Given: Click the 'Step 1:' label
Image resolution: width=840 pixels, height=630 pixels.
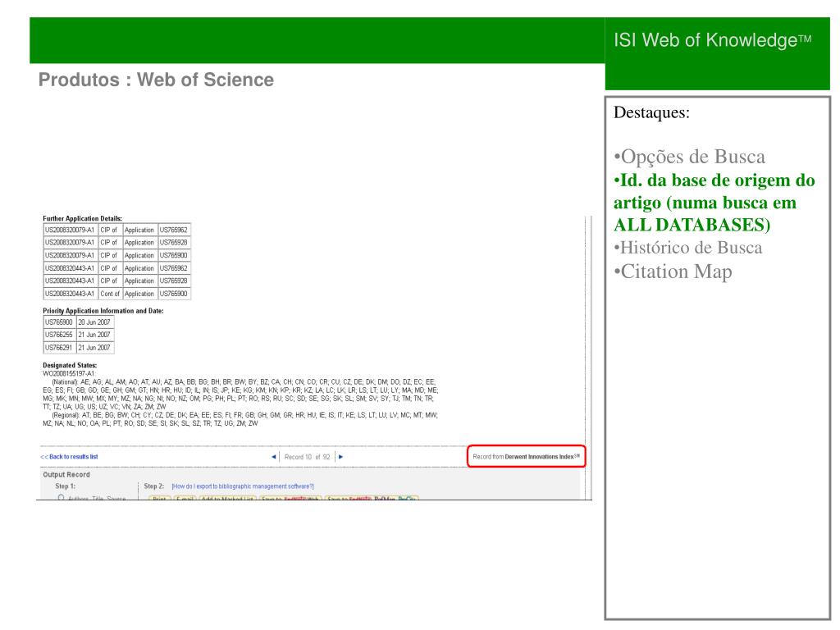Looking at the screenshot, I should [66, 486].
